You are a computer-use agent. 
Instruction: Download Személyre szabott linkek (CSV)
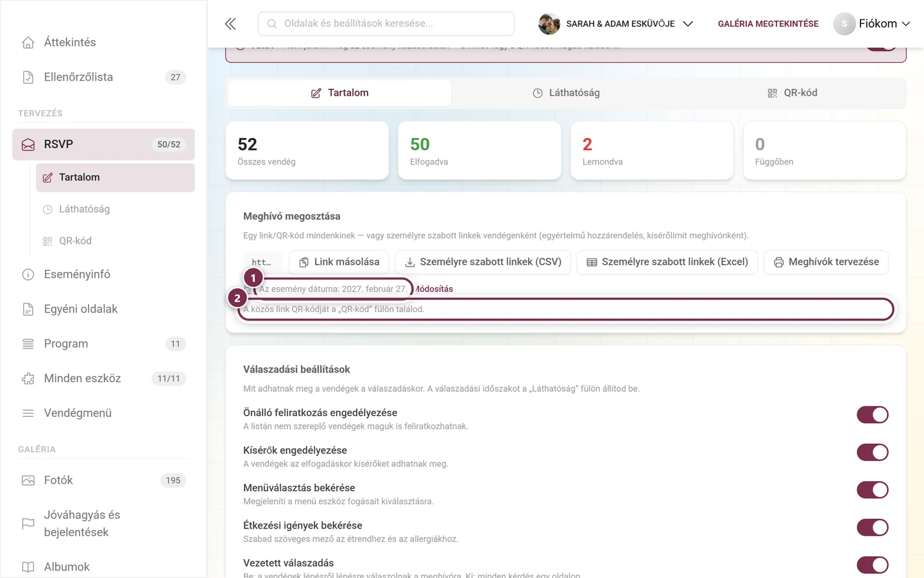pyautogui.click(x=483, y=262)
